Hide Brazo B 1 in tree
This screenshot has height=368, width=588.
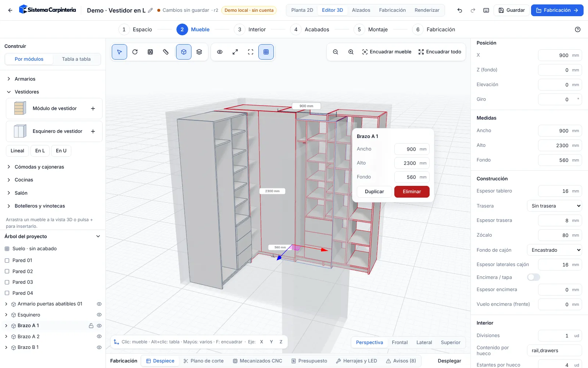(x=99, y=347)
